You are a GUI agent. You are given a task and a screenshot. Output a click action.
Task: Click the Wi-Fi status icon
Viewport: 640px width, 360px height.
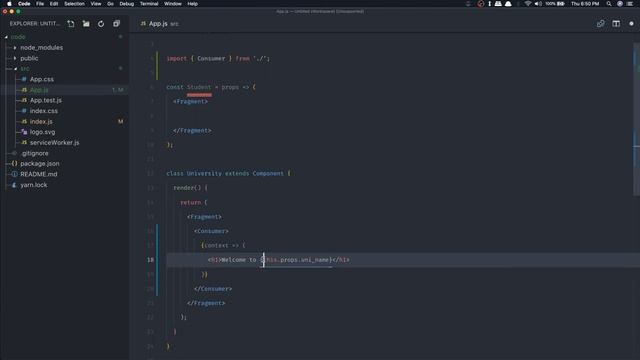[x=528, y=4]
